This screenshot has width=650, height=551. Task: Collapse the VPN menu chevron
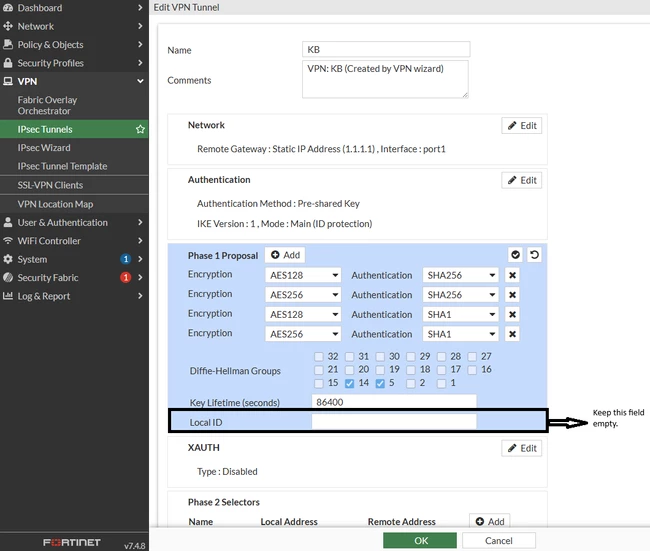pos(140,81)
